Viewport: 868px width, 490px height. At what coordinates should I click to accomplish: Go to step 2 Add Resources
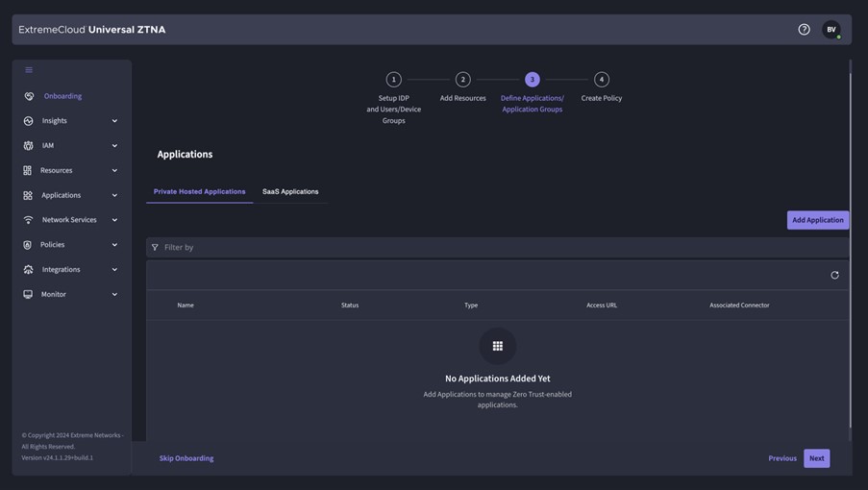pos(462,80)
